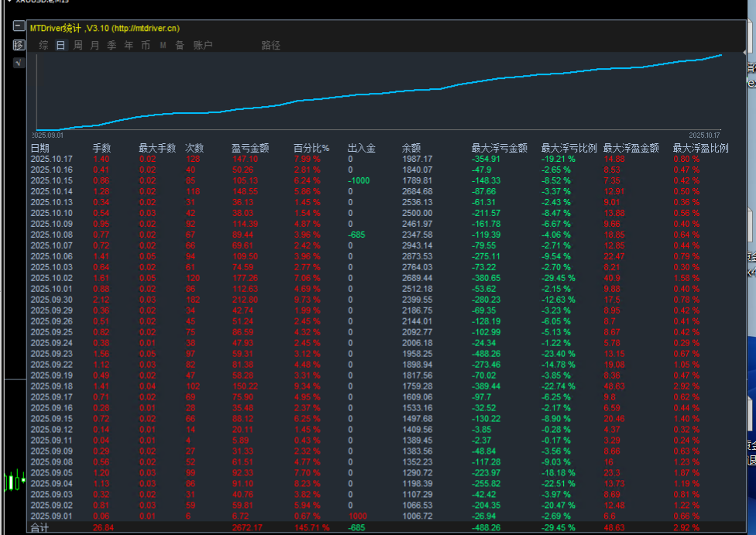Click the 百分比% column header
Image resolution: width=756 pixels, height=535 pixels.
[311, 148]
